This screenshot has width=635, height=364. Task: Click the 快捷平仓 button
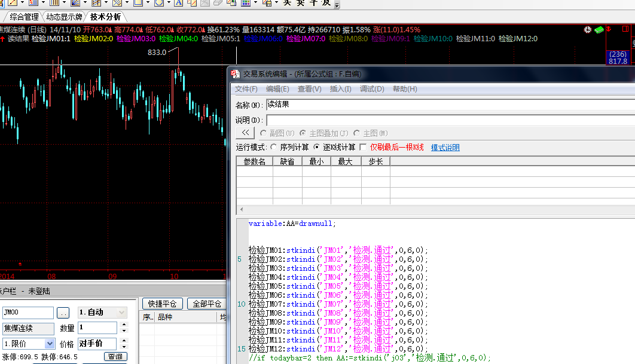(160, 304)
